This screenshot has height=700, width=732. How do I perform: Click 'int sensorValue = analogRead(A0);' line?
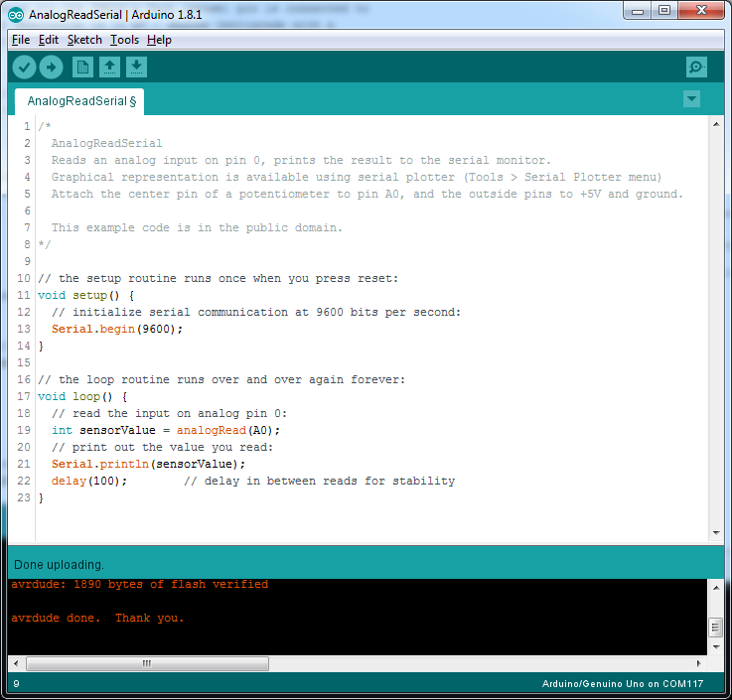(166, 430)
